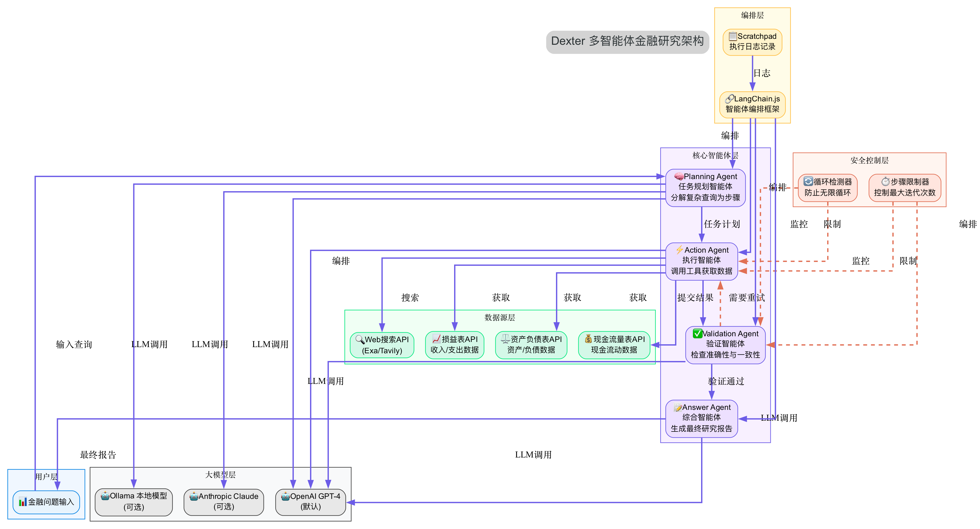The height and width of the screenshot is (529, 980).
Task: Click the chart icon on 损益表API
Action: click(x=436, y=339)
